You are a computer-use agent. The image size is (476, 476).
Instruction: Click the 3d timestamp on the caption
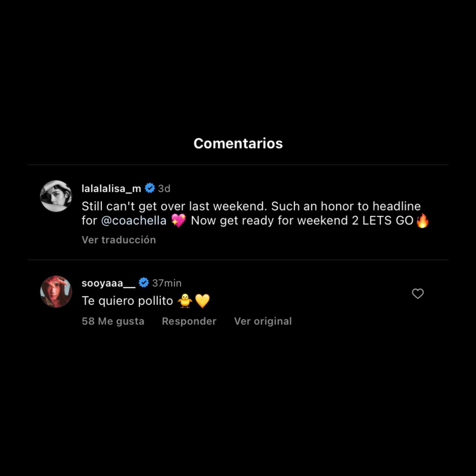click(164, 188)
